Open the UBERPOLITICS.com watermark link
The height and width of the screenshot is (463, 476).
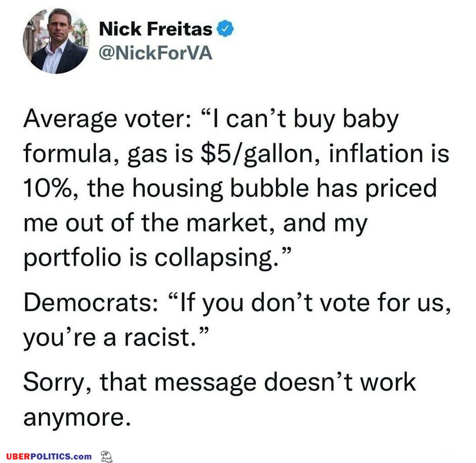click(49, 456)
